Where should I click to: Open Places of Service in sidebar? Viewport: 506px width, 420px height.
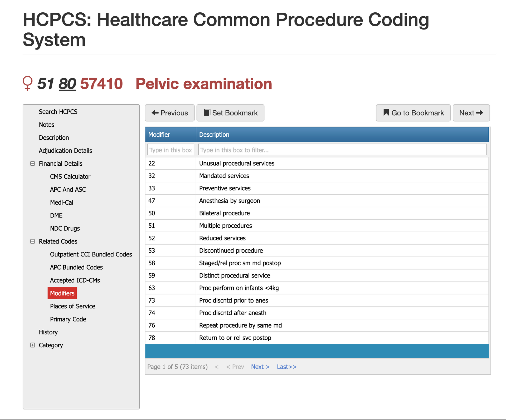(x=72, y=306)
